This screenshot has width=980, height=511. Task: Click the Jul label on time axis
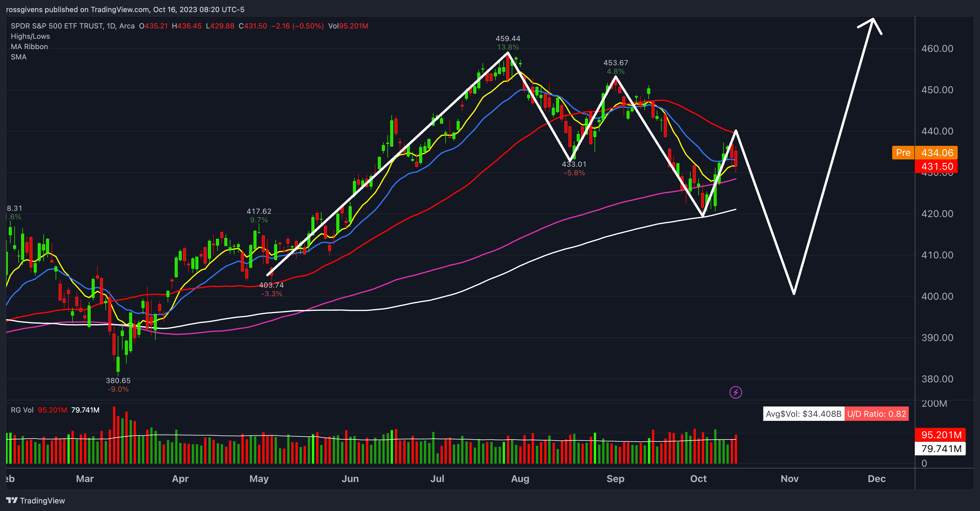(x=437, y=479)
